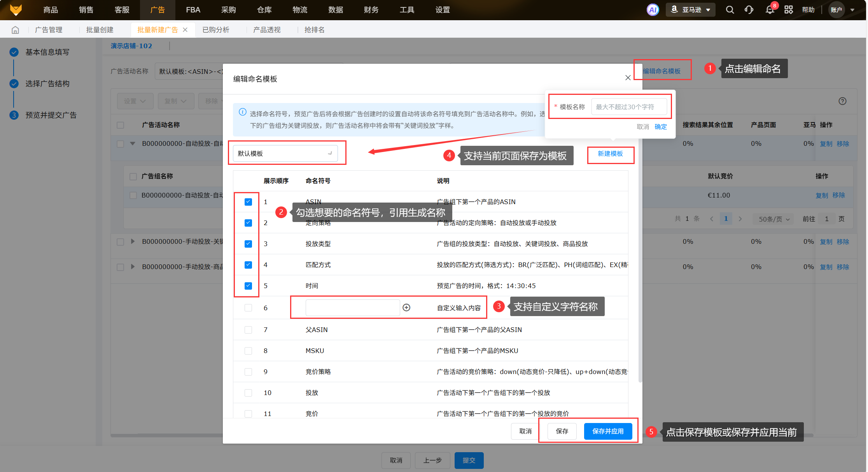Open the 50条/页 page size dropdown

click(773, 219)
